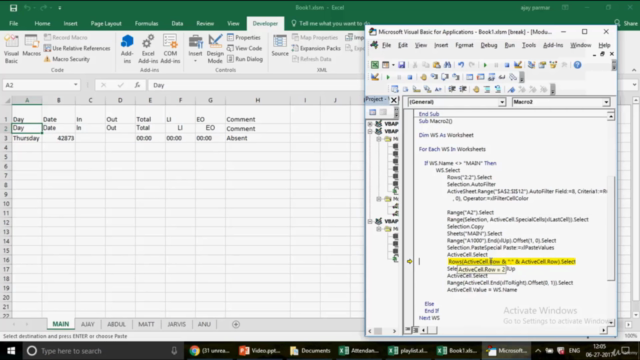Save Book1.xlsm from the VBA toolbar

[x=402, y=65]
